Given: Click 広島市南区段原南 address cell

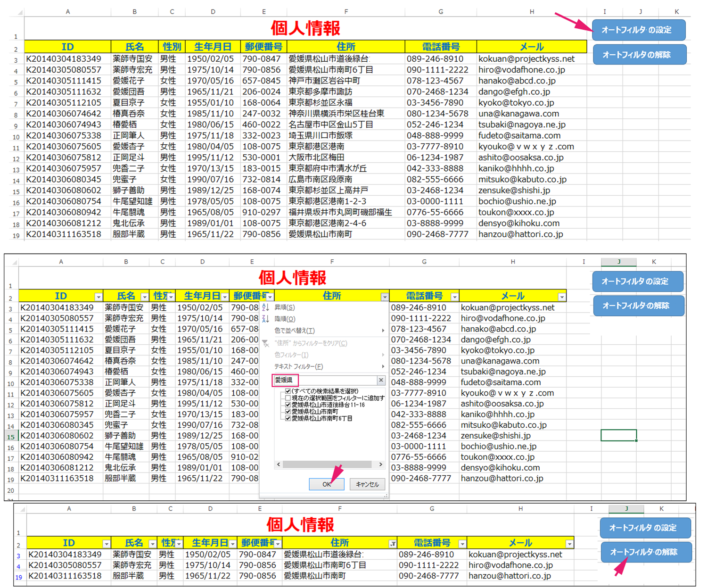Looking at the screenshot, I should (x=345, y=179).
